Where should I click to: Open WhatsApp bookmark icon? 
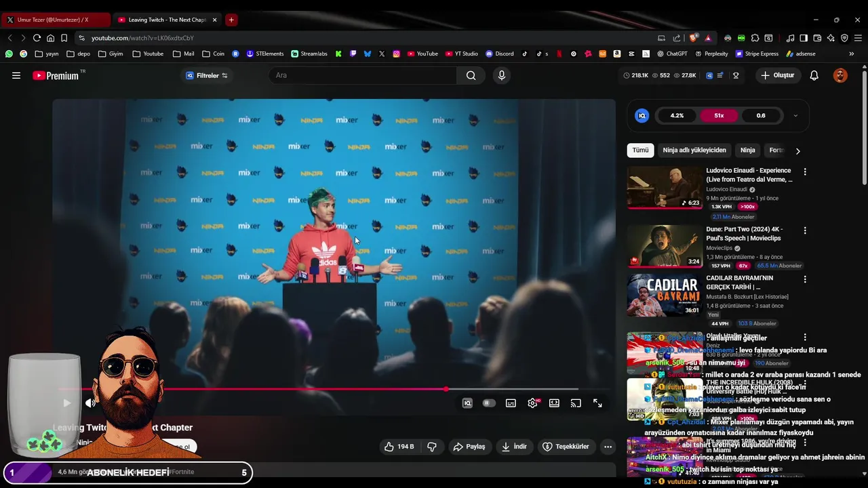[x=9, y=54]
